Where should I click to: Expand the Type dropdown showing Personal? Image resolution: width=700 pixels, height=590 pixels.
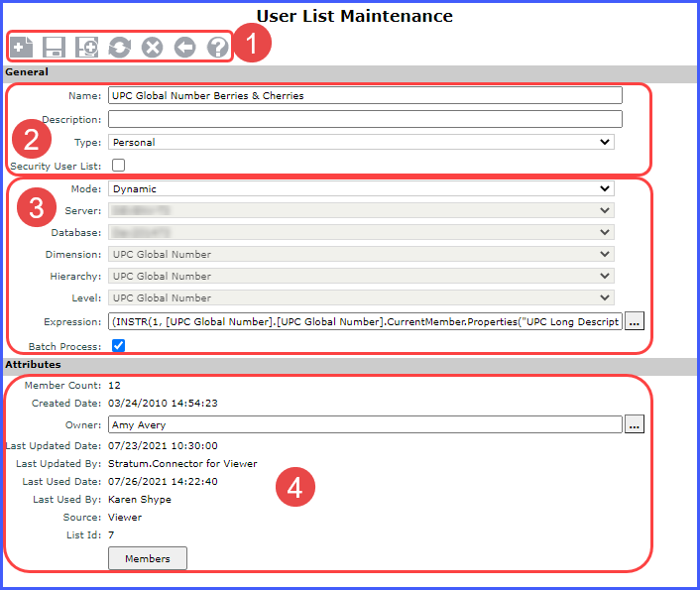coord(361,142)
